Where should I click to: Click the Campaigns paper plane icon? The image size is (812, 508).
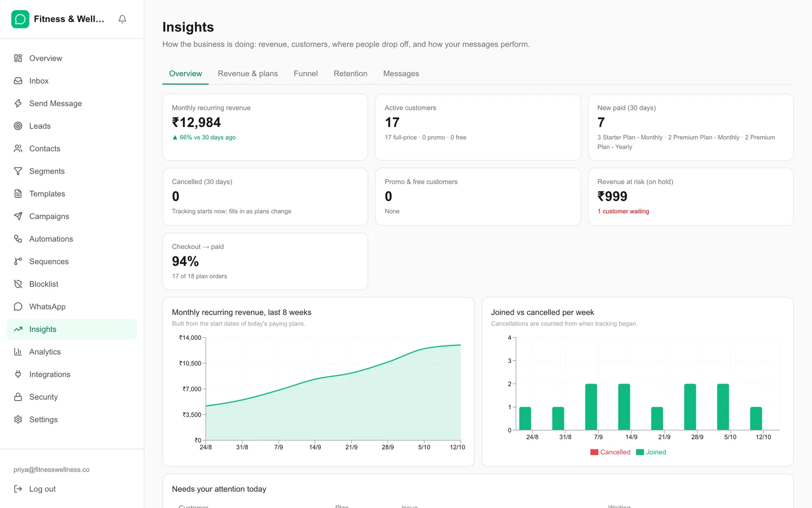click(18, 216)
